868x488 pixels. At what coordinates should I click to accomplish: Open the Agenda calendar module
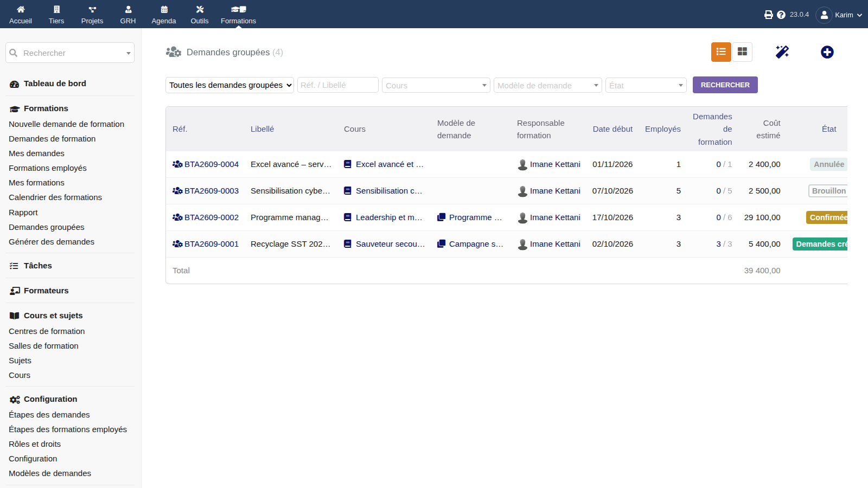click(x=164, y=15)
